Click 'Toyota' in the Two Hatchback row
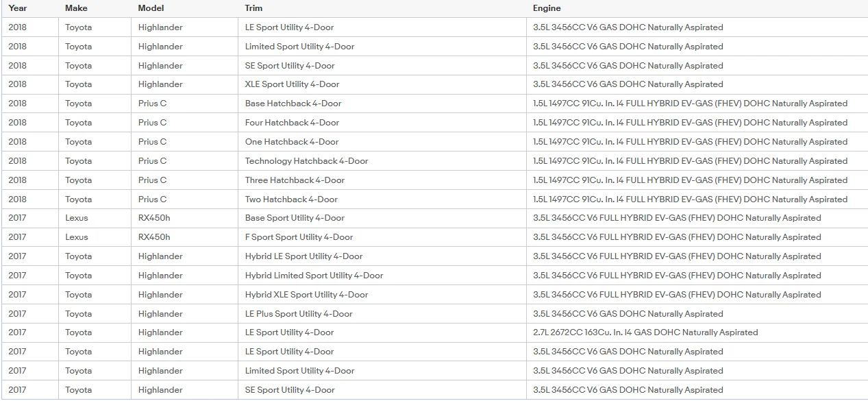 79,199
